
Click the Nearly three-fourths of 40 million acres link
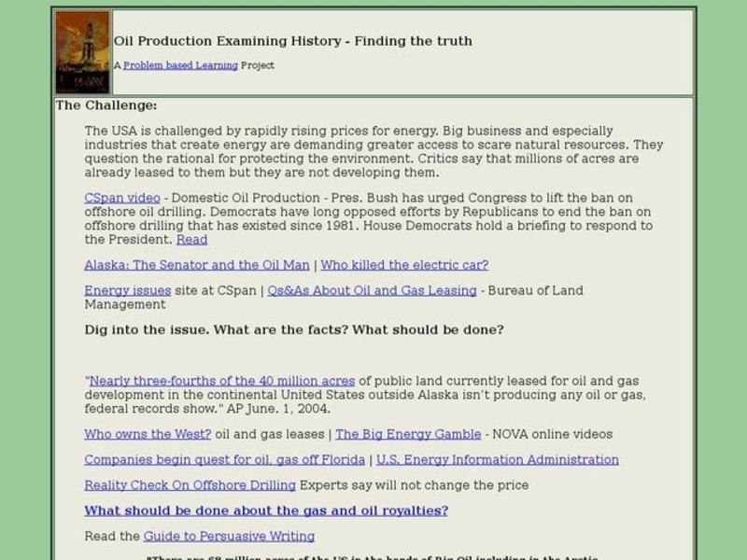tap(220, 381)
